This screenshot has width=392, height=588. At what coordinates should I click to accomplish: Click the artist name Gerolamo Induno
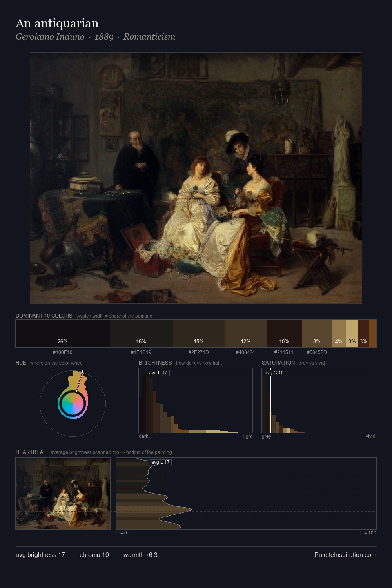(x=50, y=37)
